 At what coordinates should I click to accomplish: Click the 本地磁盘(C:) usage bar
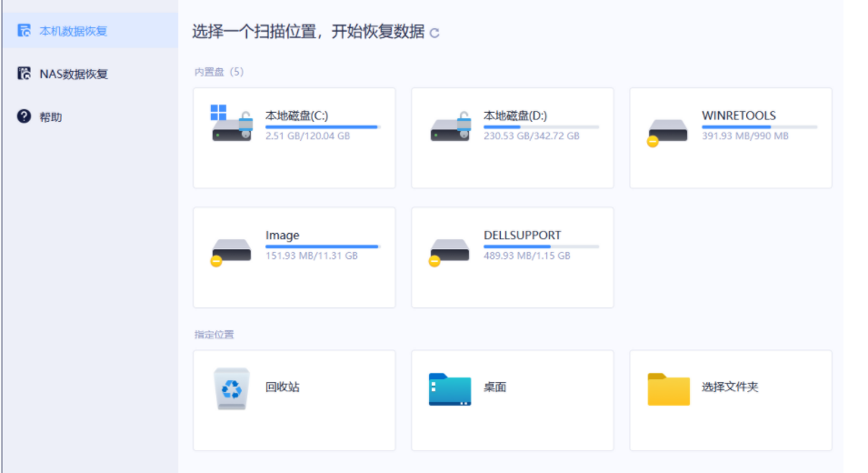click(x=322, y=126)
